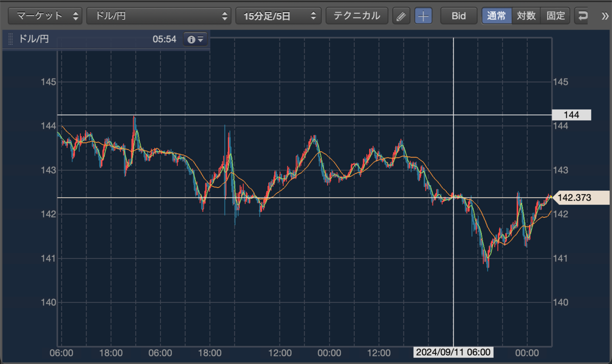
Task: Click the 141 label on right axis
Action: click(560, 258)
